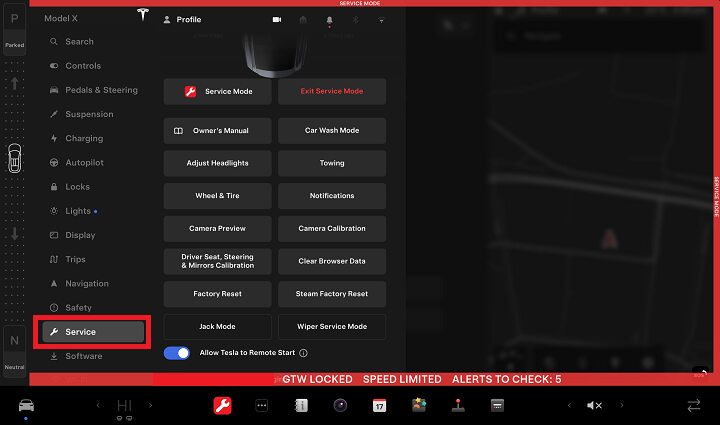Image resolution: width=720 pixels, height=425 pixels.
Task: Open the manual info app in dock
Action: click(x=301, y=405)
